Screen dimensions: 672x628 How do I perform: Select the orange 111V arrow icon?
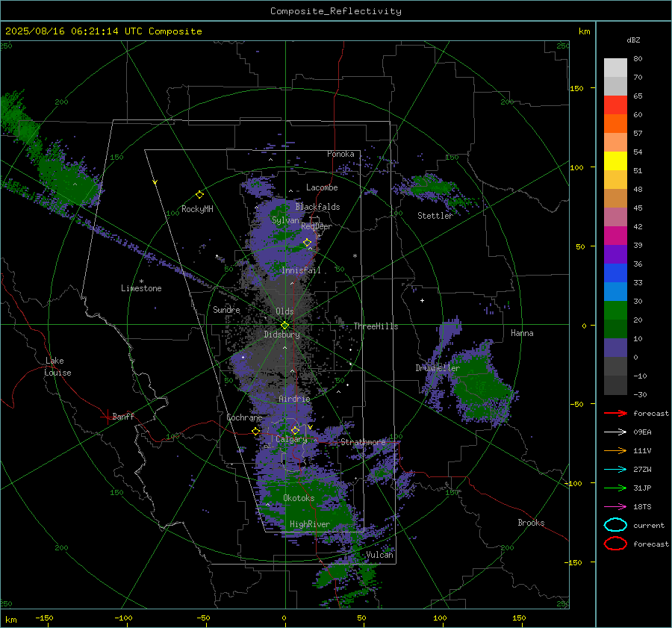pyautogui.click(x=615, y=450)
